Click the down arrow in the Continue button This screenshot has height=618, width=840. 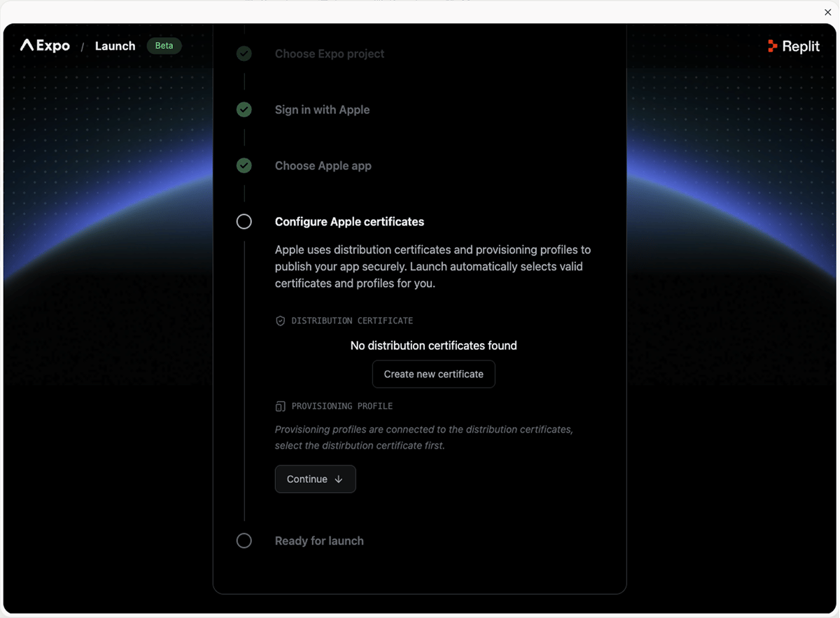pyautogui.click(x=339, y=479)
